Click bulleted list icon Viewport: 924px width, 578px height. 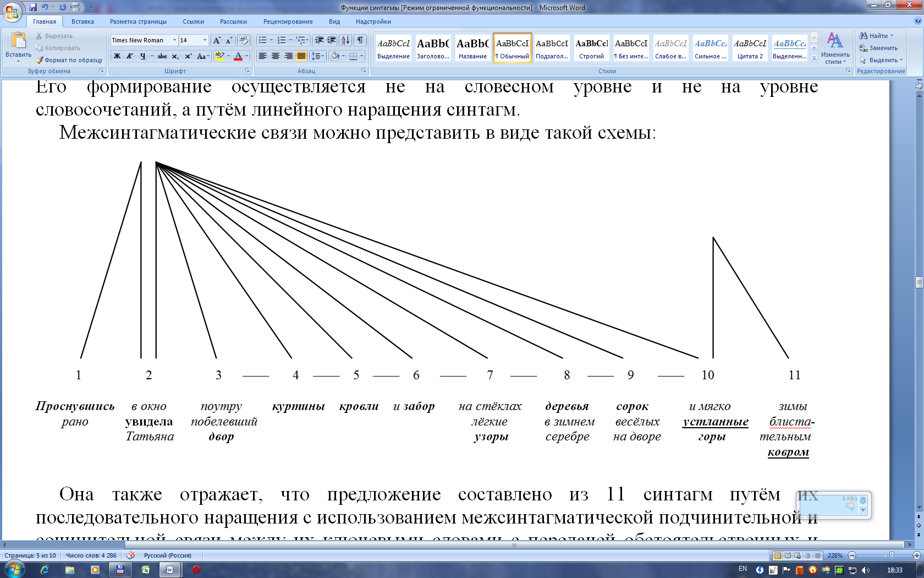point(263,40)
